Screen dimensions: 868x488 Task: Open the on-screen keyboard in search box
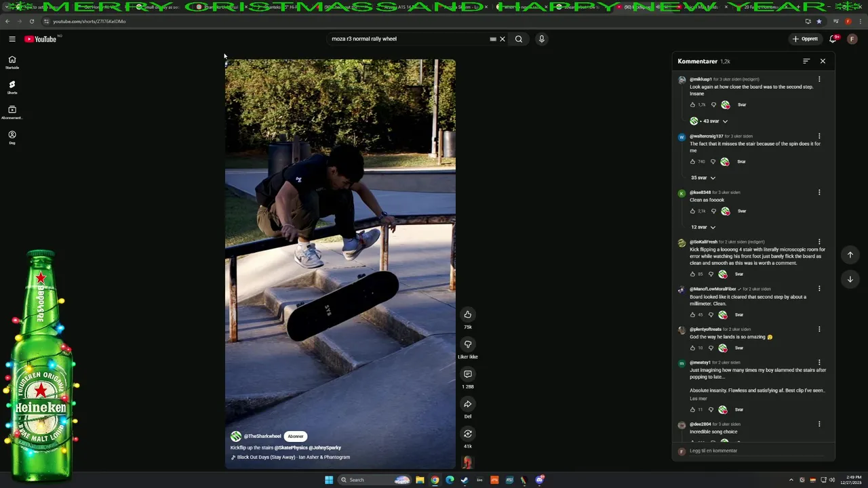coord(493,39)
